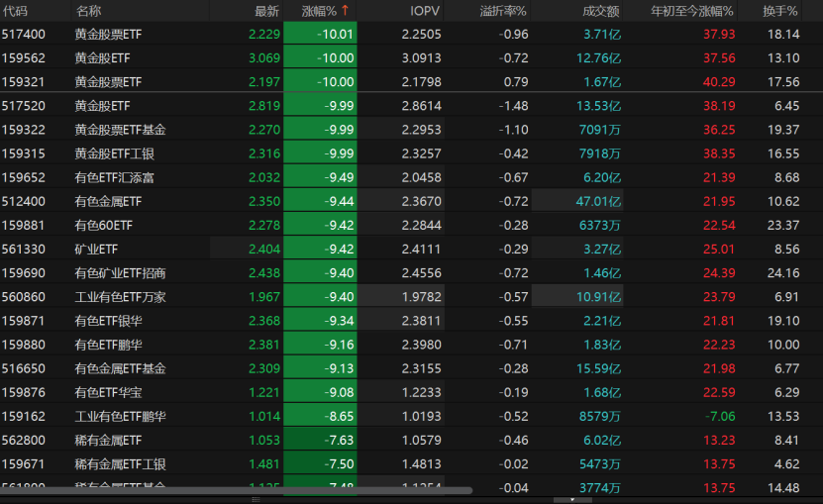Select stock code 159562
Image resolution: width=823 pixels, height=504 pixels.
point(24,57)
